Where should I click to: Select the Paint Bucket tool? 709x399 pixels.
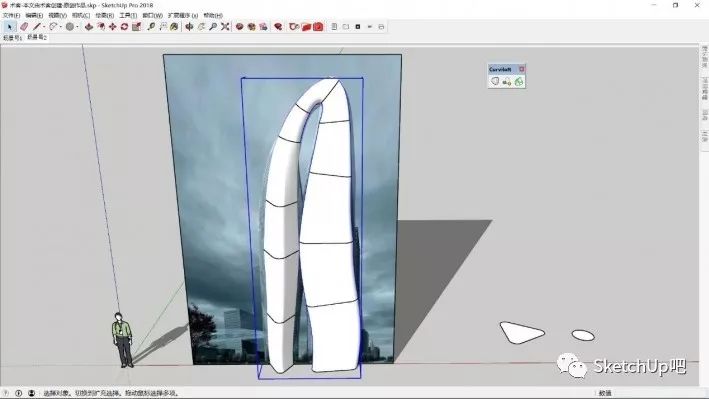(x=174, y=27)
